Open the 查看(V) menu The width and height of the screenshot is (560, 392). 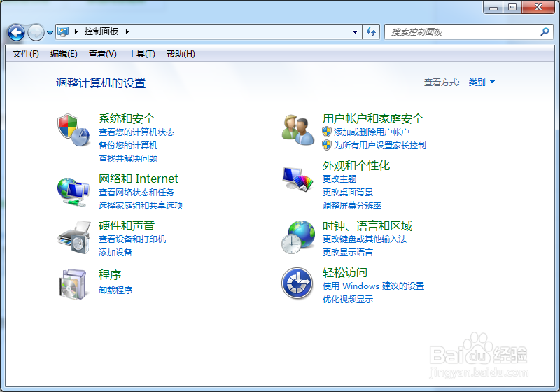[102, 54]
